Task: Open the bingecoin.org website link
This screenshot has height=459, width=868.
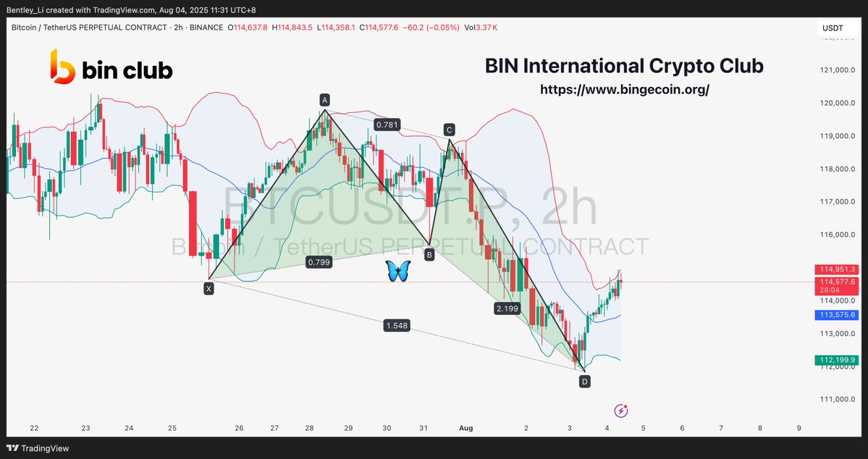Action: click(625, 89)
